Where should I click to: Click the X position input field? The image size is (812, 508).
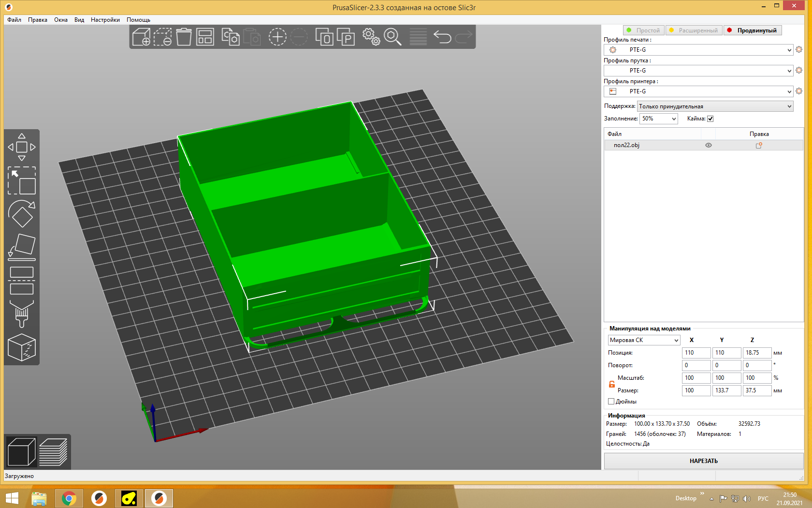(696, 353)
